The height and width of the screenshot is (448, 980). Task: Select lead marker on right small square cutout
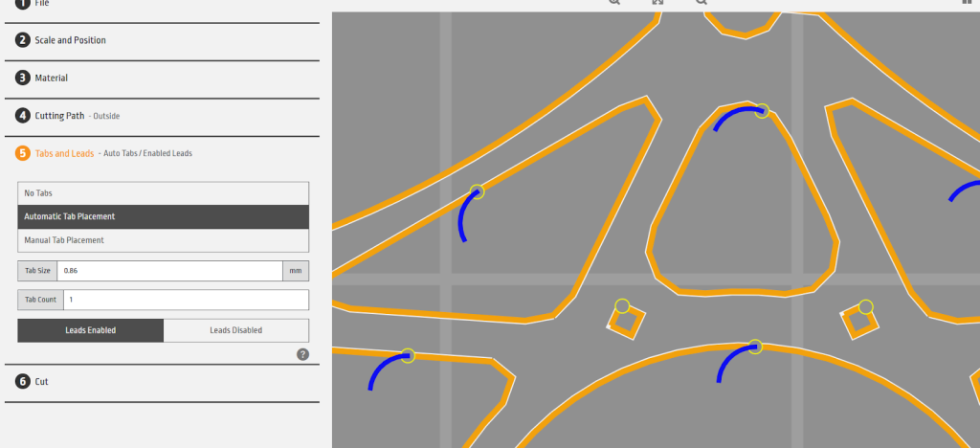865,306
